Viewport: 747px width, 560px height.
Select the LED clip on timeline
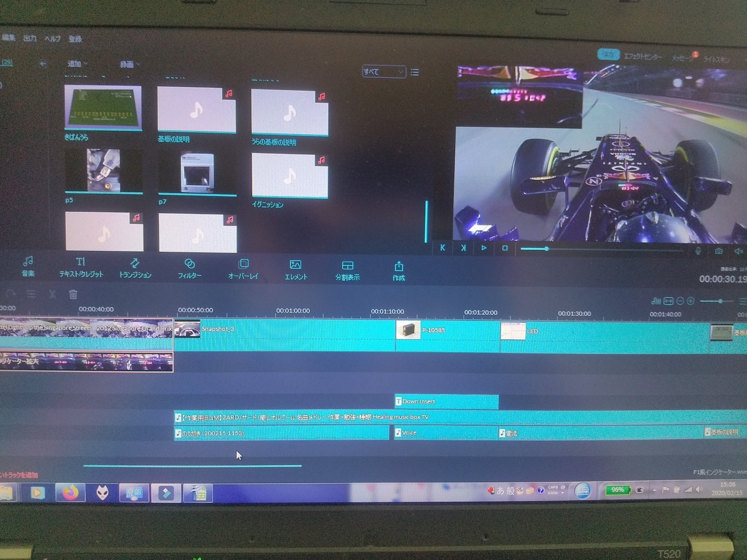[605, 338]
